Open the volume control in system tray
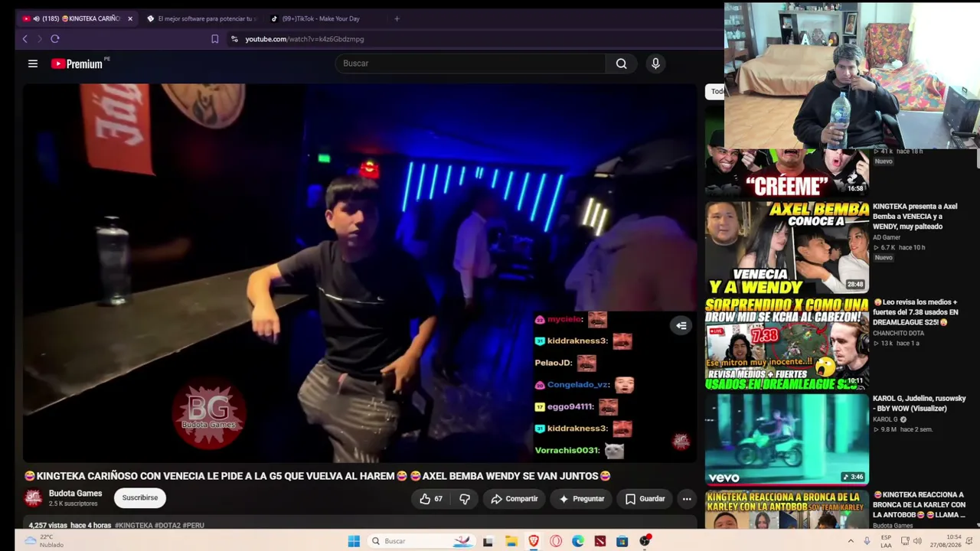This screenshot has width=980, height=551. pyautogui.click(x=919, y=541)
